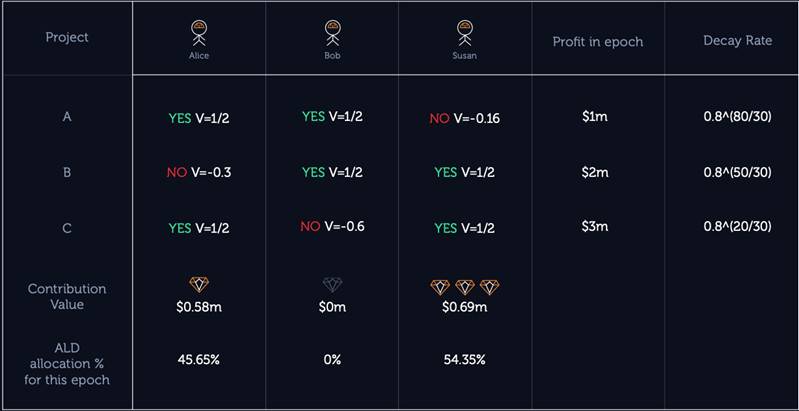Click Susan's first diamond icon
Viewport: 799px width, 411px height.
click(x=440, y=287)
